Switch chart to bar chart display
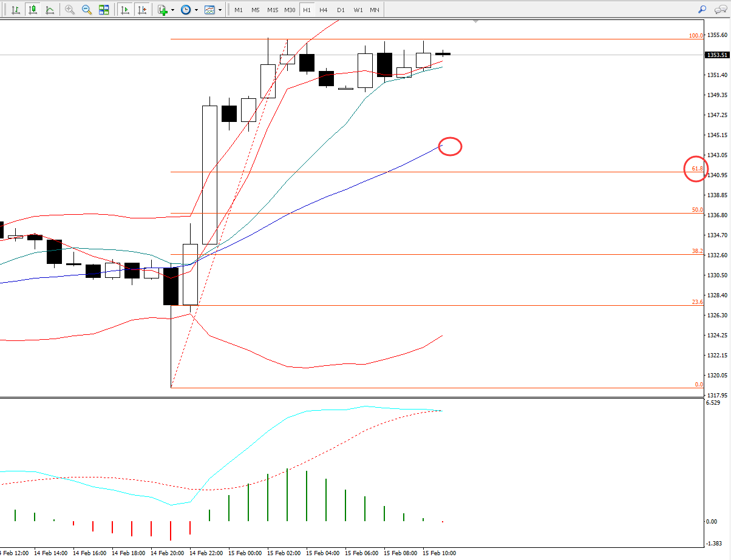Viewport: 731px width, 560px height. (x=15, y=10)
